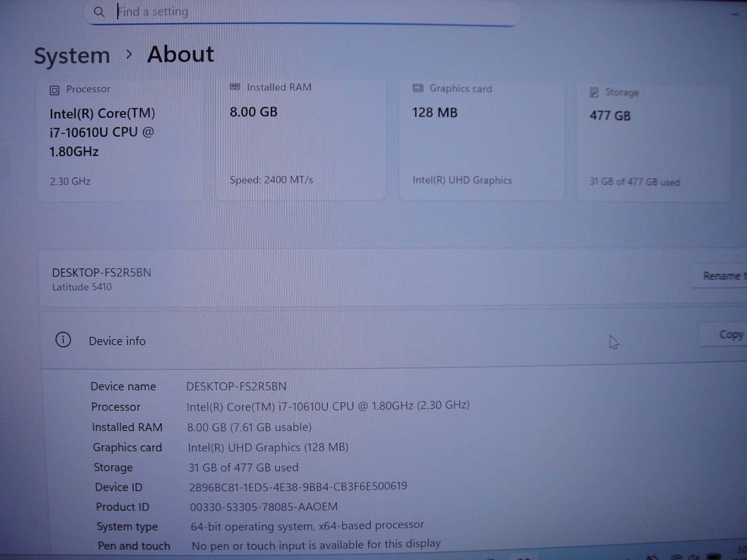Image resolution: width=747 pixels, height=560 pixels.
Task: Select the Device ID value
Action: [x=298, y=487]
